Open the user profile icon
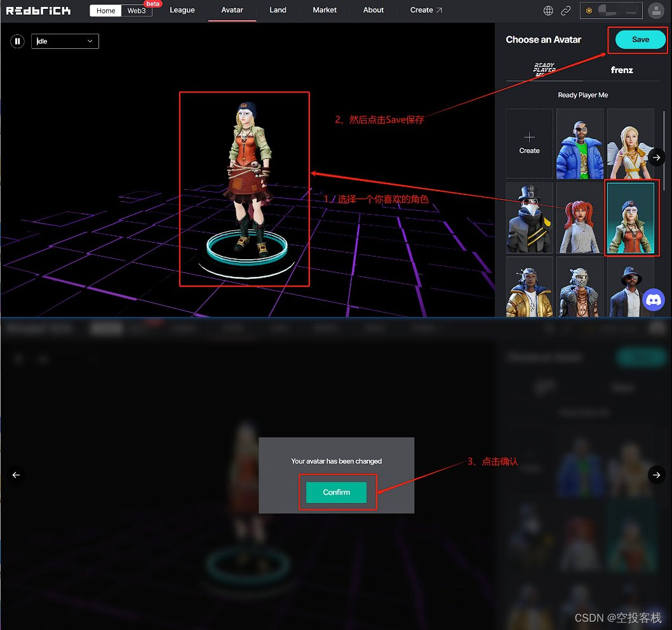672x630 pixels. 656,11
